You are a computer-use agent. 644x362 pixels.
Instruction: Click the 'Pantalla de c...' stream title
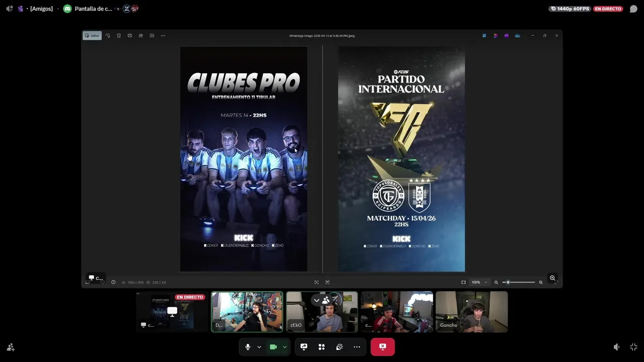(93, 9)
